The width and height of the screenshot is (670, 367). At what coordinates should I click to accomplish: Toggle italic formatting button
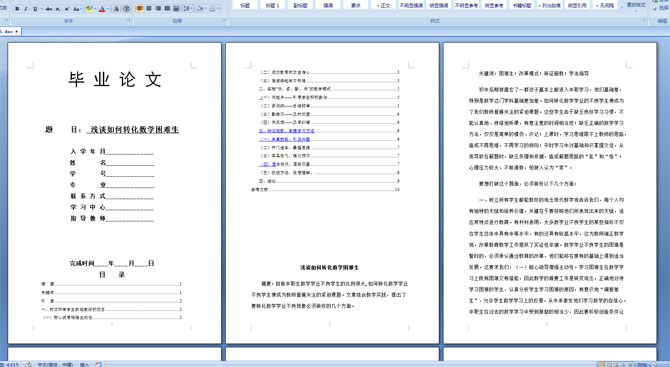pyautogui.click(x=26, y=9)
